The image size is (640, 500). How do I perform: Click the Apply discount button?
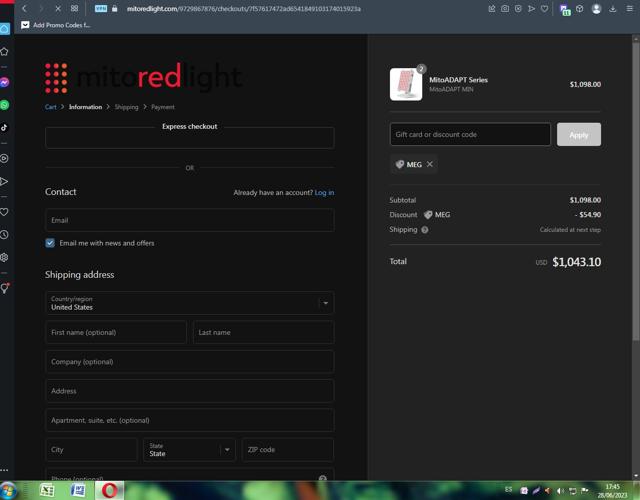click(579, 134)
